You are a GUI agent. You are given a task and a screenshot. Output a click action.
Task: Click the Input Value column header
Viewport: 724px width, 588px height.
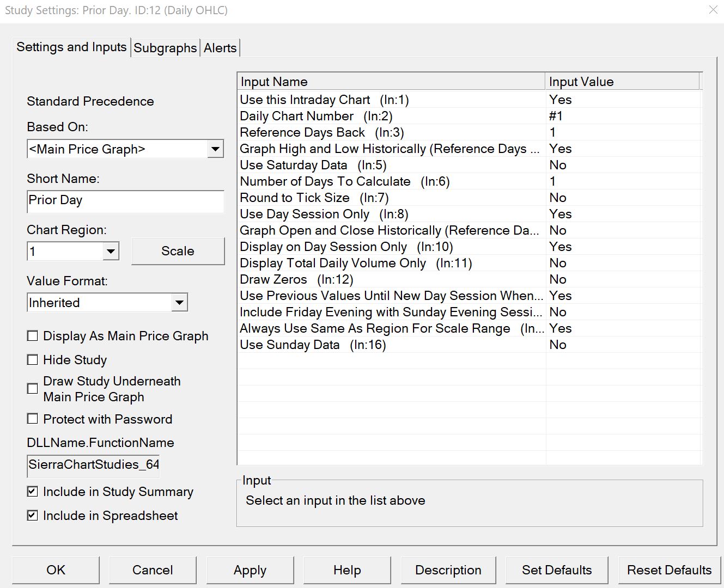[621, 82]
